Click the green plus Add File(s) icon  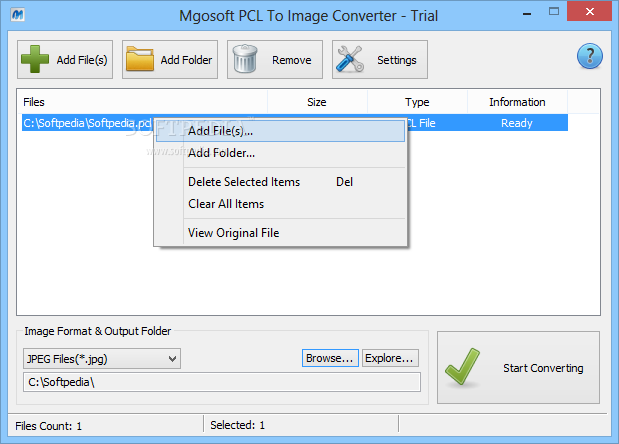pyautogui.click(x=35, y=59)
